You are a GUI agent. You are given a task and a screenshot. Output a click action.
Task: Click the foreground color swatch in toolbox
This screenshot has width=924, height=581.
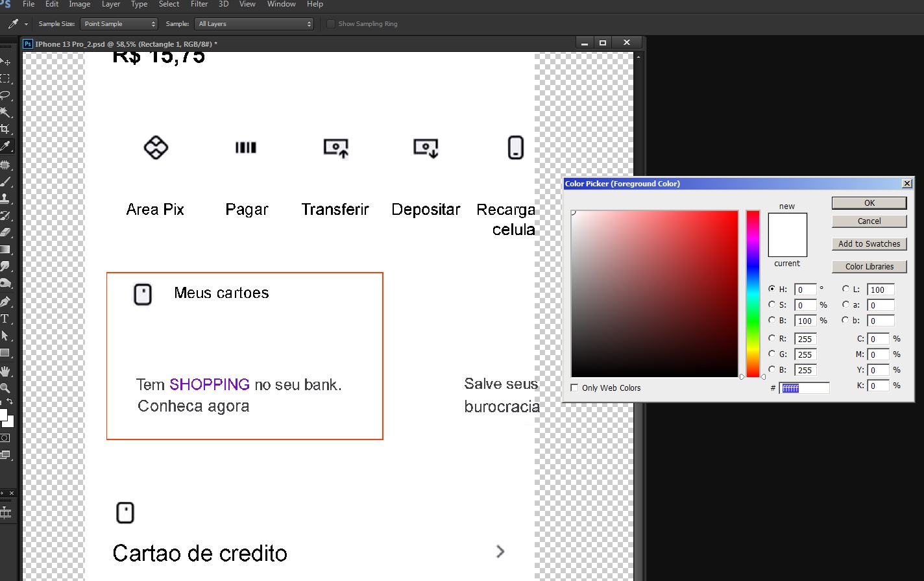point(3,415)
